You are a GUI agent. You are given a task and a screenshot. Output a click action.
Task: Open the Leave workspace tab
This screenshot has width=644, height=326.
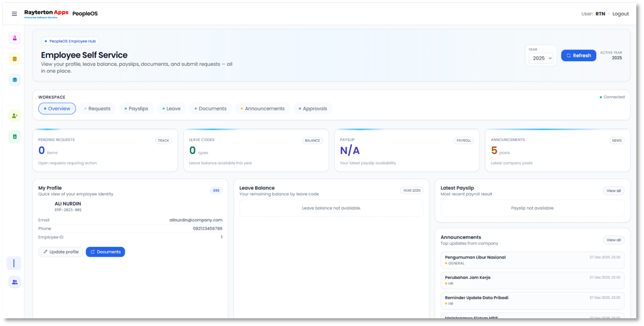[x=171, y=109]
